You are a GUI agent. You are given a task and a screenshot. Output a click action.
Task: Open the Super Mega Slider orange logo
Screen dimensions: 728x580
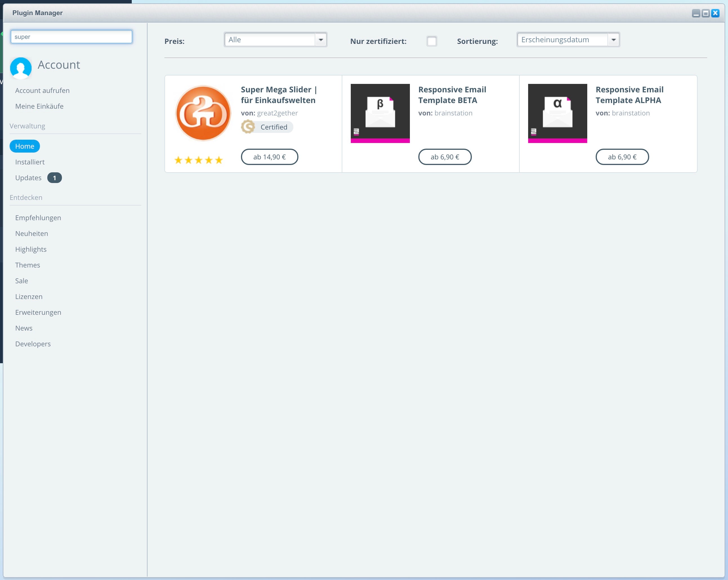pos(203,113)
